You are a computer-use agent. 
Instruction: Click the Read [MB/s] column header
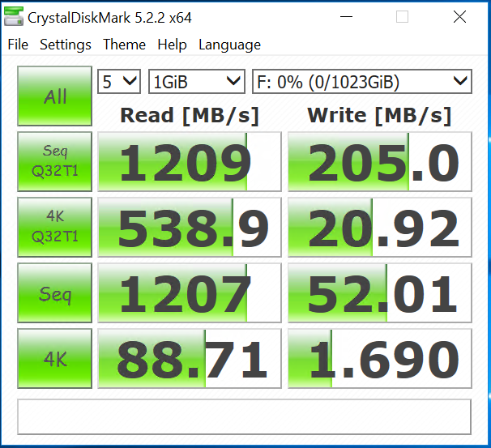(x=190, y=116)
